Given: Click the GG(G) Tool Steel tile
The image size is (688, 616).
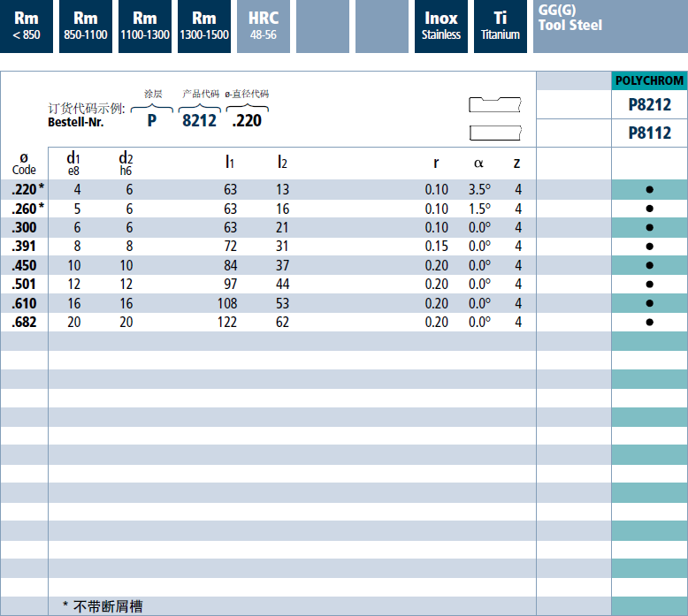Looking at the screenshot, I should pos(610,27).
